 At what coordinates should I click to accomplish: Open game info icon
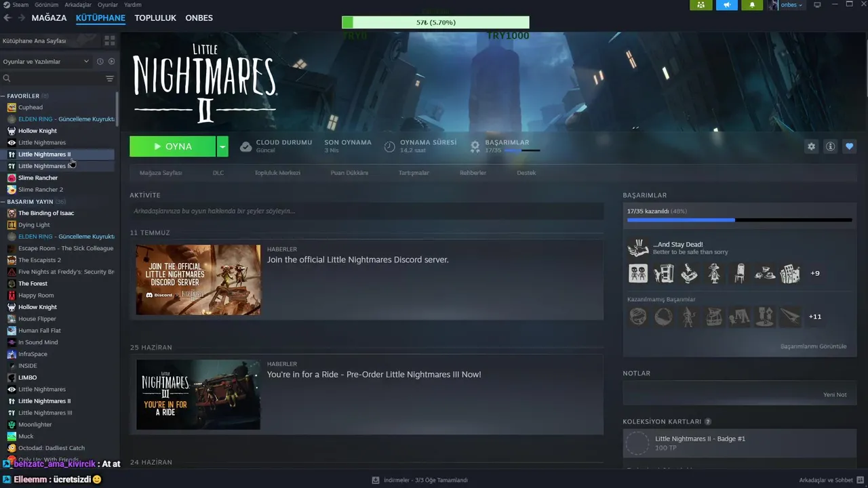[x=830, y=146]
